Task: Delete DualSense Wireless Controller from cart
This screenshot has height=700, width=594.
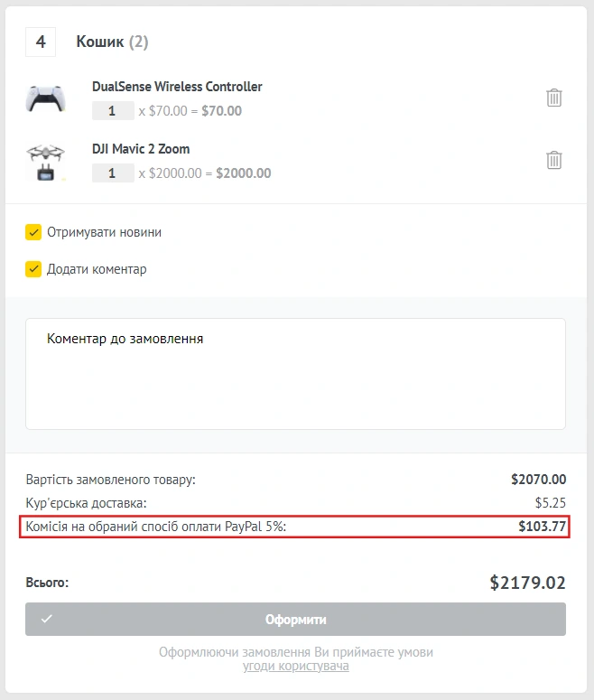Action: (x=554, y=98)
